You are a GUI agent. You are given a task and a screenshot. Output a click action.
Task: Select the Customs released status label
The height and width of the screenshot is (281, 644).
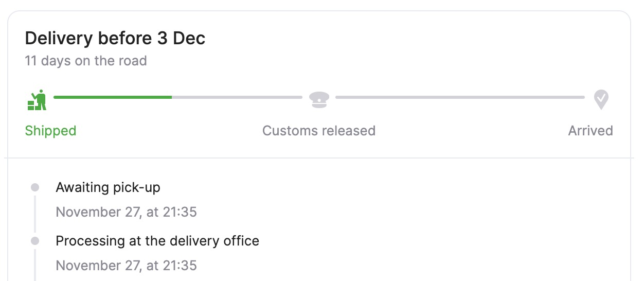(319, 131)
